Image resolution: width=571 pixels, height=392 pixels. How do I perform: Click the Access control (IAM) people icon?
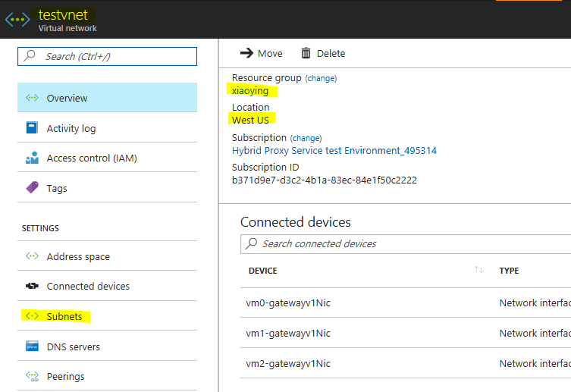32,158
